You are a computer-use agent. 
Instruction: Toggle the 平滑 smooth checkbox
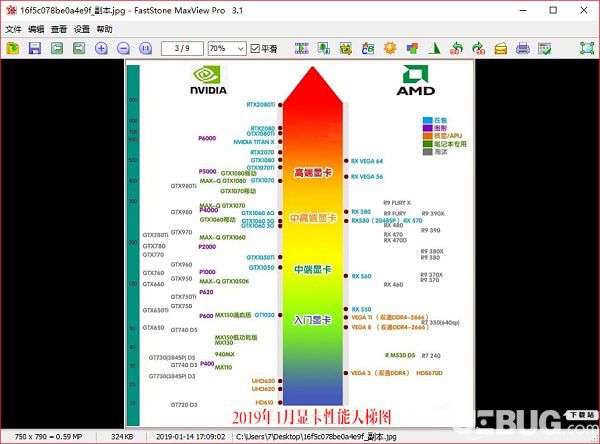[264, 49]
